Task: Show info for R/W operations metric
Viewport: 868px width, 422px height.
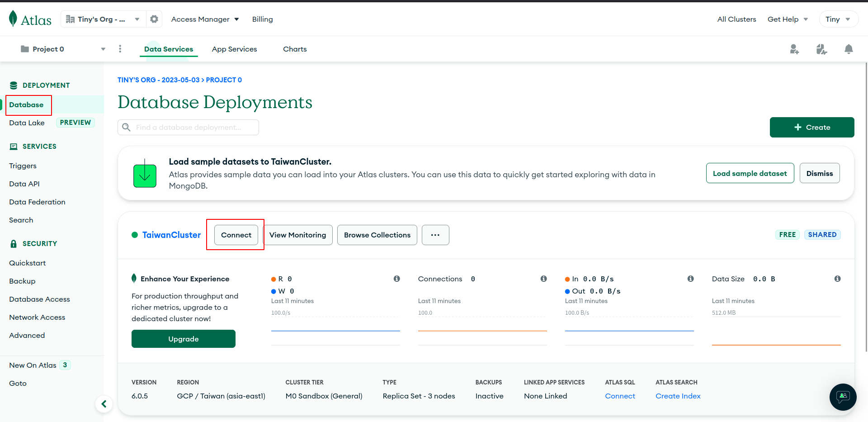Action: click(x=396, y=279)
